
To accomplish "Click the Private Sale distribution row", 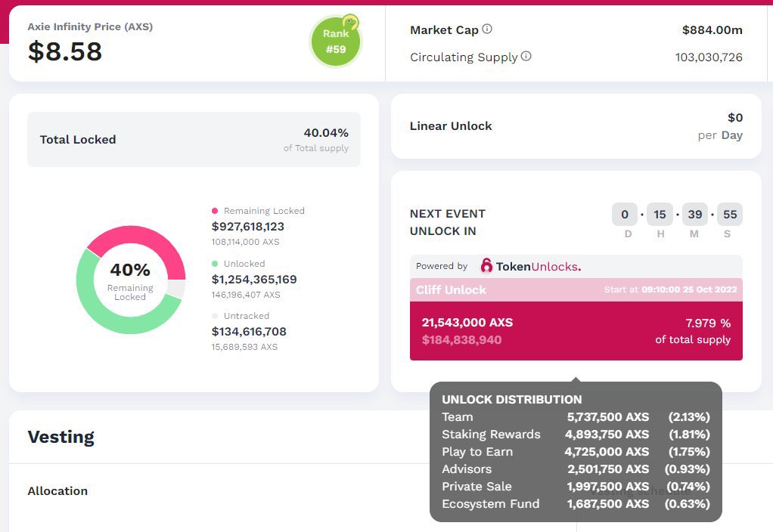I will (576, 487).
